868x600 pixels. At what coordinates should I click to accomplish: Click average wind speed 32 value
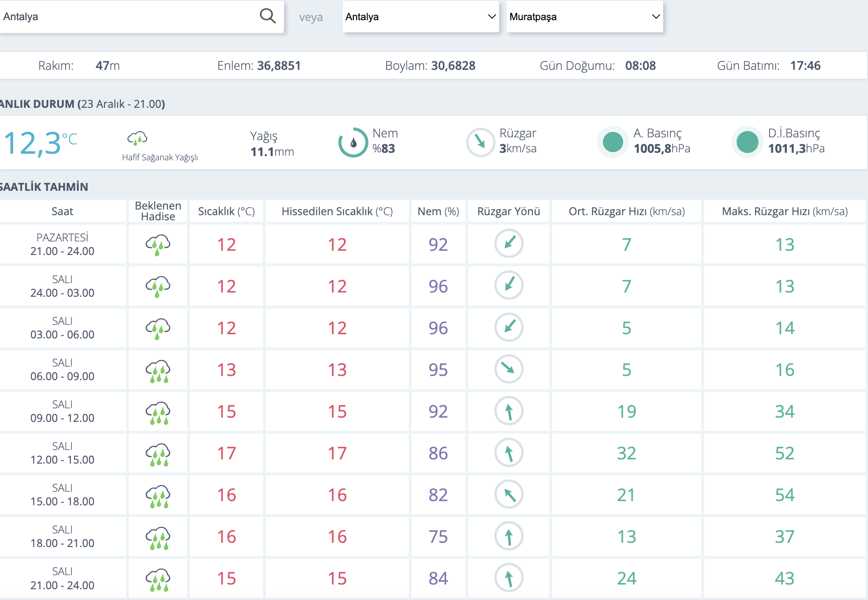pyautogui.click(x=627, y=453)
